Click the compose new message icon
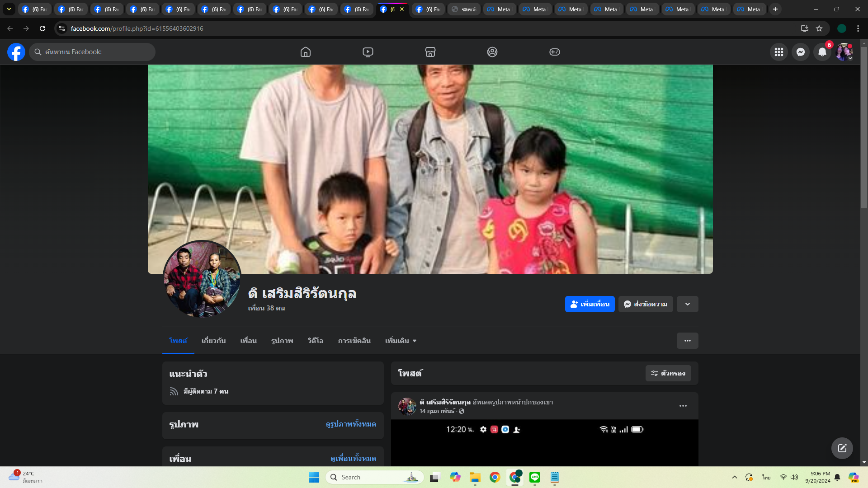 pos(842,448)
